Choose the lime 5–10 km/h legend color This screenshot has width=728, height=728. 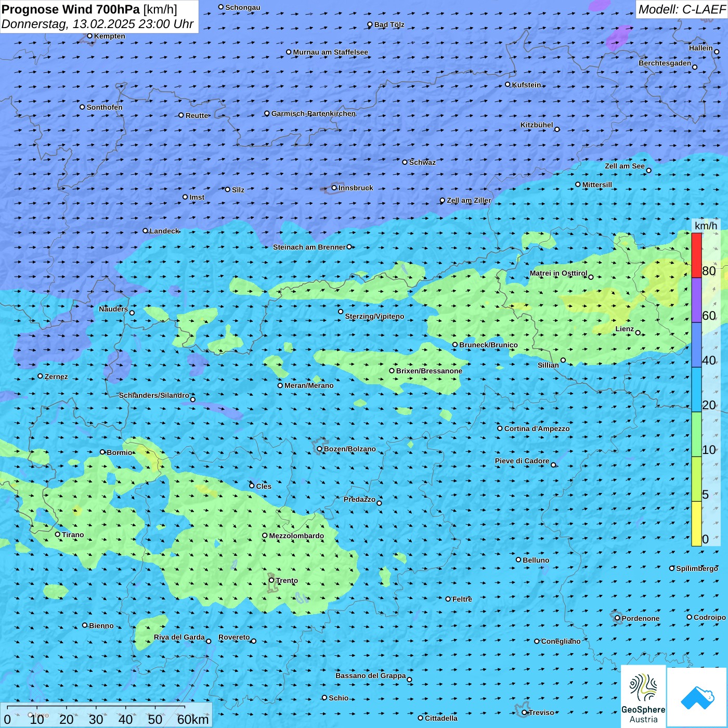point(696,479)
